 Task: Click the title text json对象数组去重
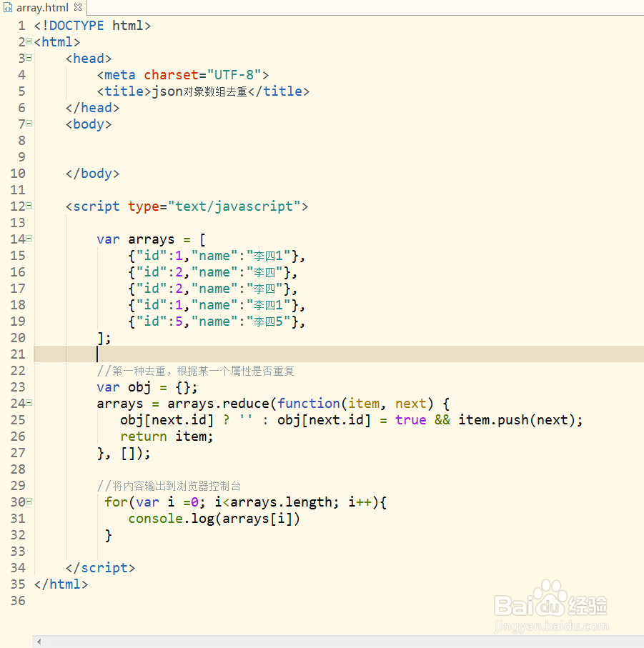coord(199,91)
